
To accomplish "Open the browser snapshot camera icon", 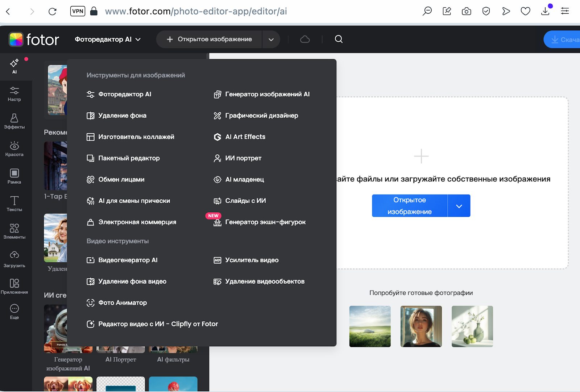I will pos(467,11).
